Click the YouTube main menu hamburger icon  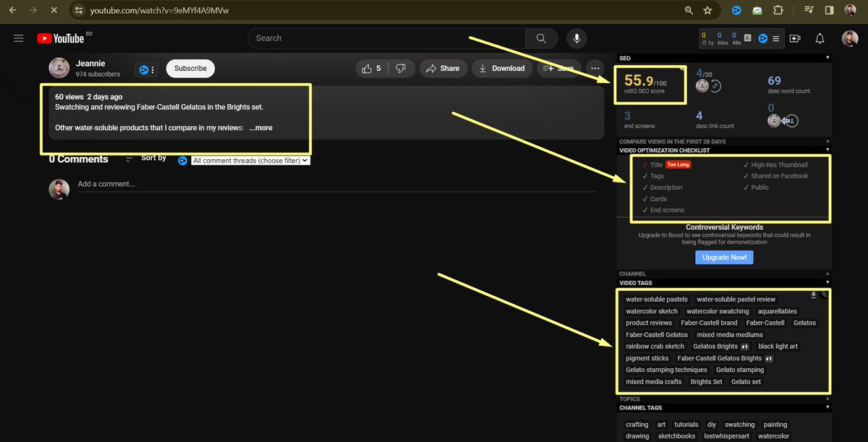click(x=19, y=38)
